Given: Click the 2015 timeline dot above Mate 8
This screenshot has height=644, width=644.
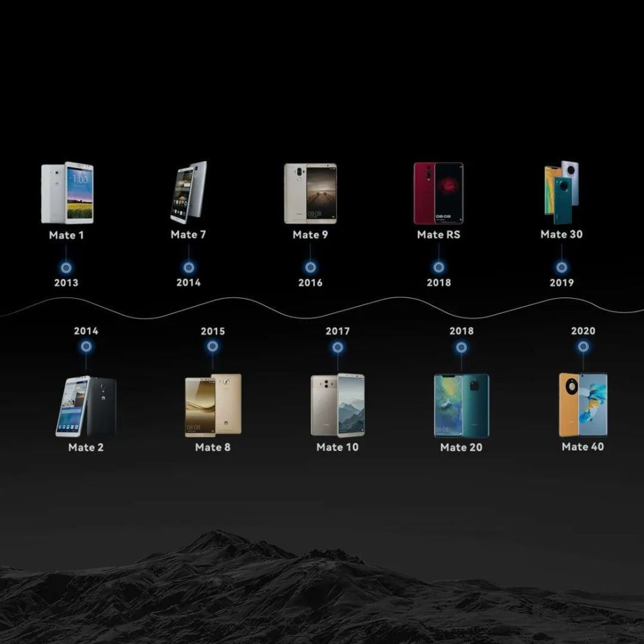Looking at the screenshot, I should point(213,346).
